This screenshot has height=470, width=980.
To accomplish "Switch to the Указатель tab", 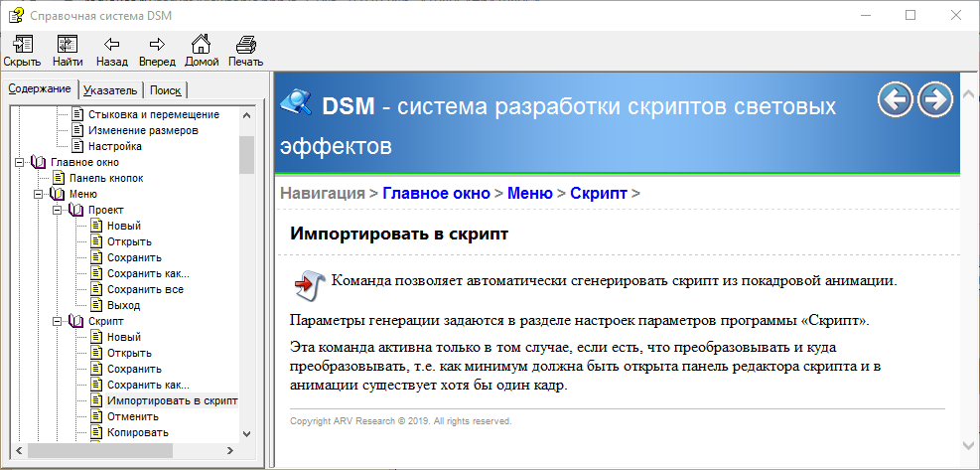I will point(110,90).
